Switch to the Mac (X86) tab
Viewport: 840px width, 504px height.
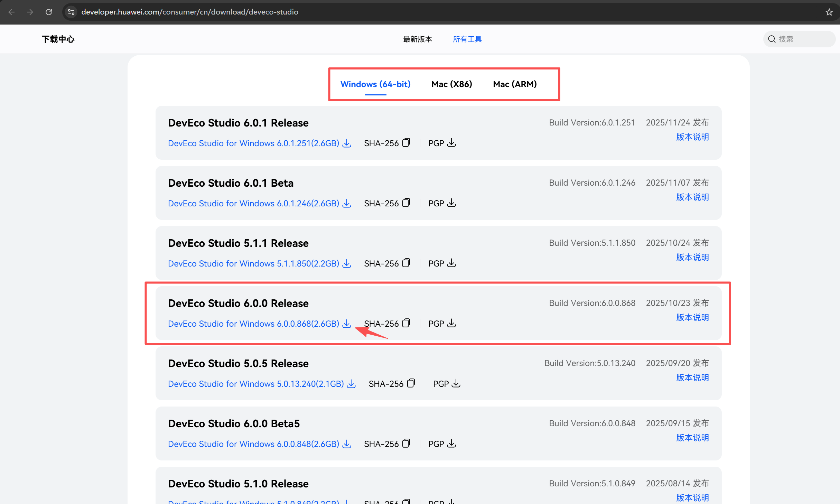pos(451,84)
